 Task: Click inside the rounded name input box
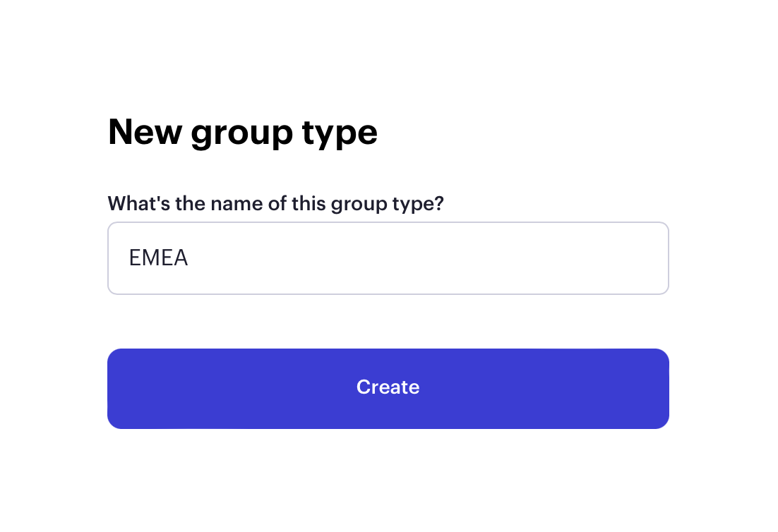[x=388, y=258]
